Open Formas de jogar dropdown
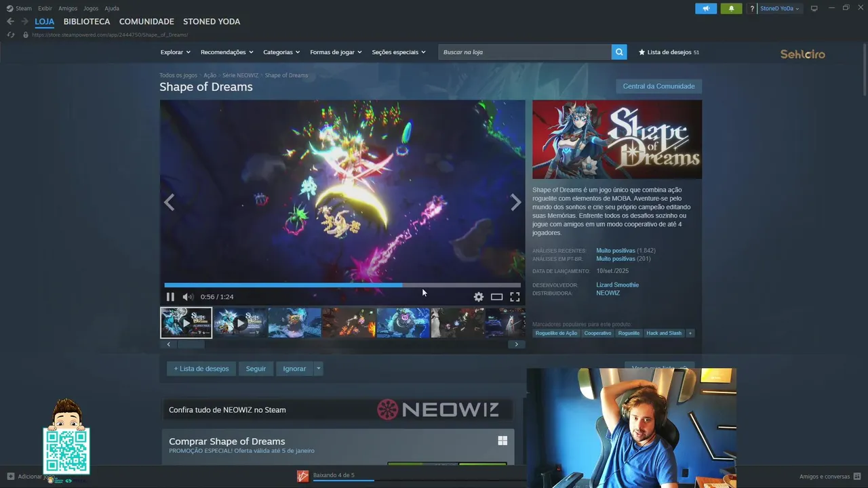This screenshot has width=868, height=488. point(336,52)
